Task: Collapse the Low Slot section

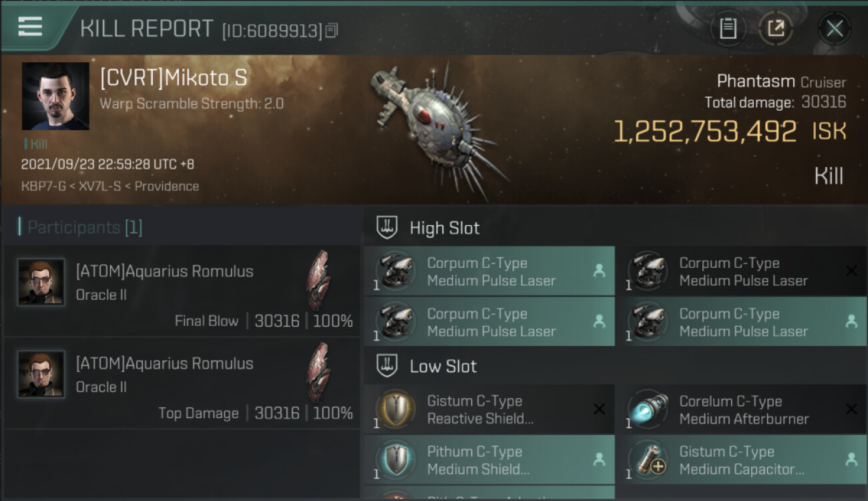Action: tap(443, 366)
